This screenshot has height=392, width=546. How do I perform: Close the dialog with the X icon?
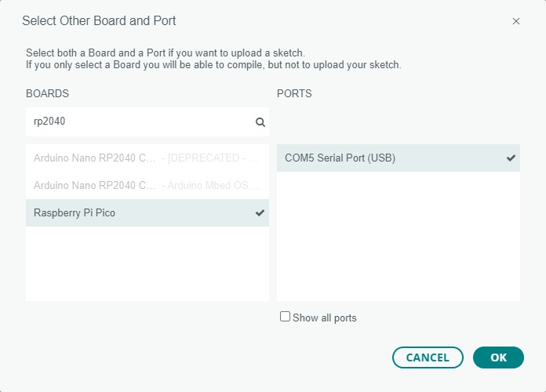tap(516, 21)
